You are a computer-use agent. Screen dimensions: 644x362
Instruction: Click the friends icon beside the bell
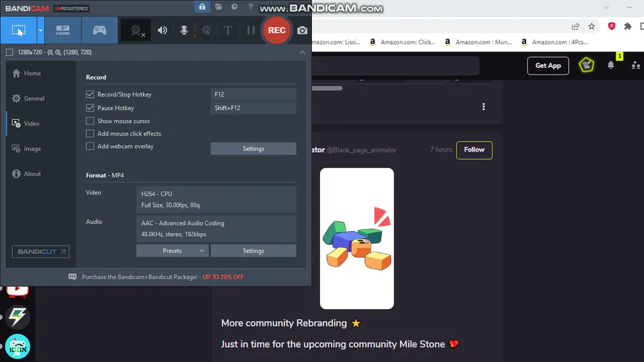tap(636, 65)
